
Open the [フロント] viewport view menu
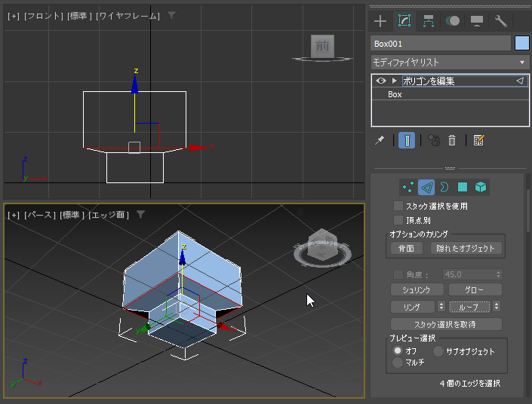click(x=44, y=16)
